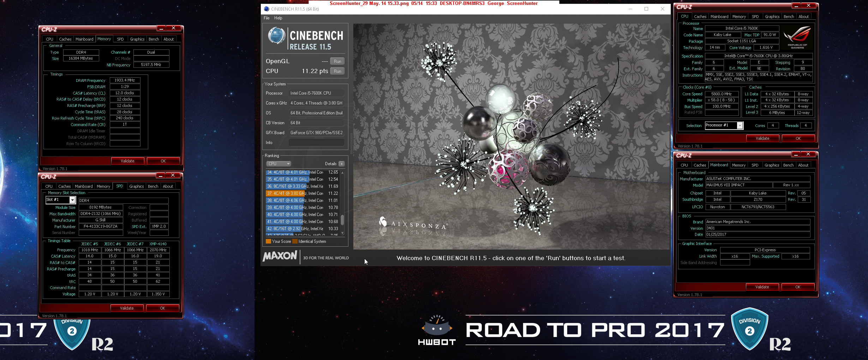This screenshot has height=360, width=868.
Task: Close the Mainboard CPU-Z window
Action: pos(808,154)
